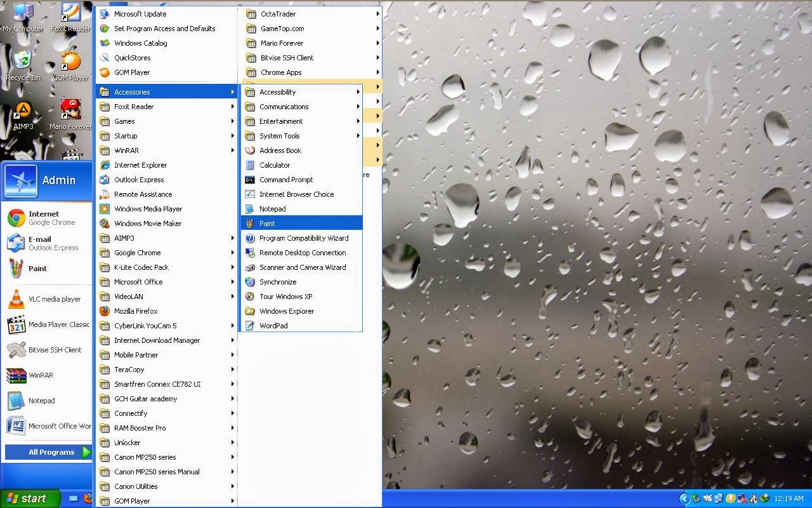Click the Scanner and Camera Wizard icon
The image size is (812, 508).
click(250, 267)
